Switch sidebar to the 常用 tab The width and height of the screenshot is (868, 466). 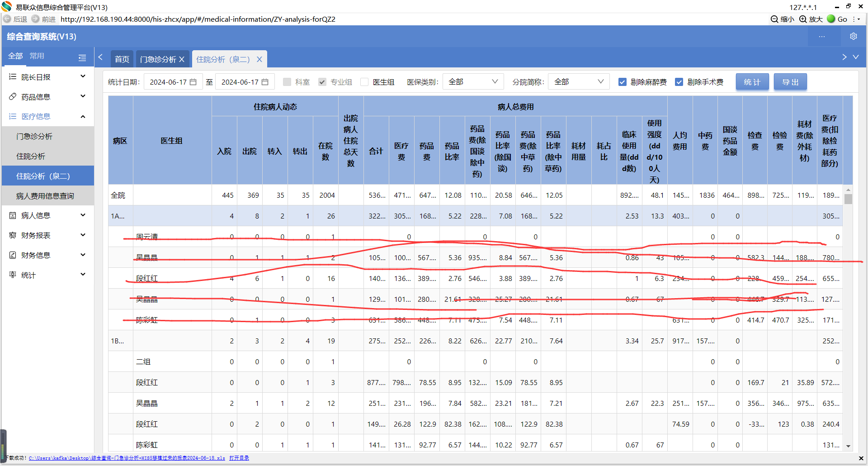(37, 56)
